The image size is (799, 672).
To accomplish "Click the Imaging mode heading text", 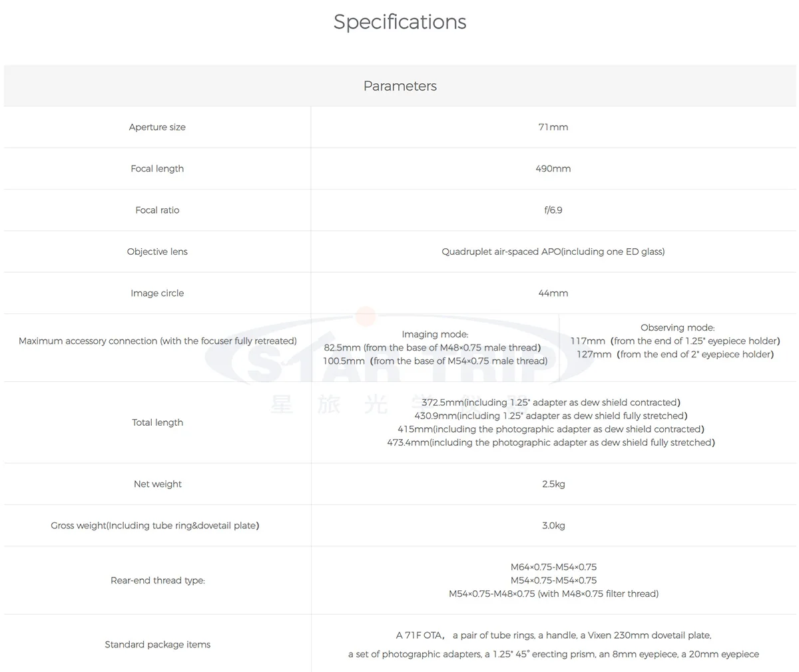I will point(435,334).
